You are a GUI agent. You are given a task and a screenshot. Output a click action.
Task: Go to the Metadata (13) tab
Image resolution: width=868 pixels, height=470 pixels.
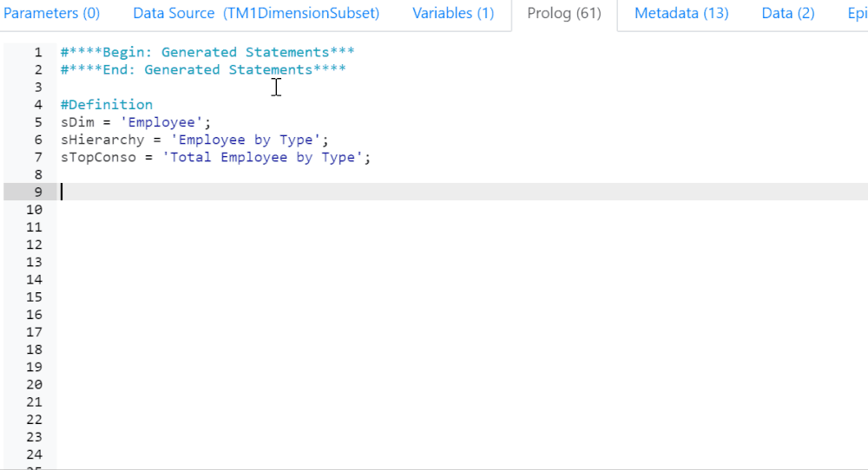(x=681, y=14)
